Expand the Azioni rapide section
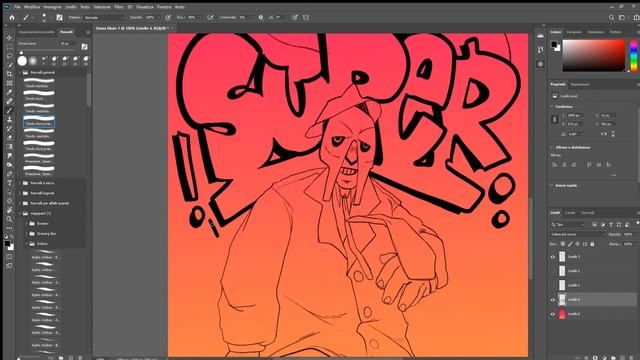 pos(552,185)
